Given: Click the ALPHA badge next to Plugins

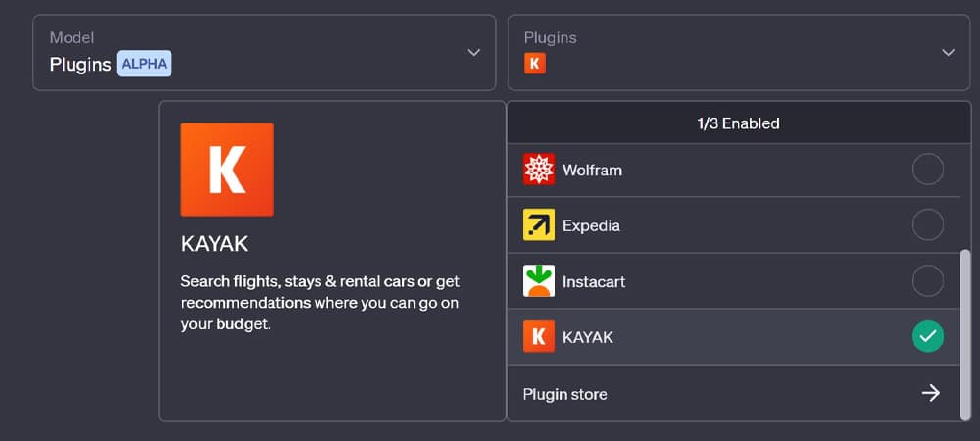Looking at the screenshot, I should (x=144, y=64).
